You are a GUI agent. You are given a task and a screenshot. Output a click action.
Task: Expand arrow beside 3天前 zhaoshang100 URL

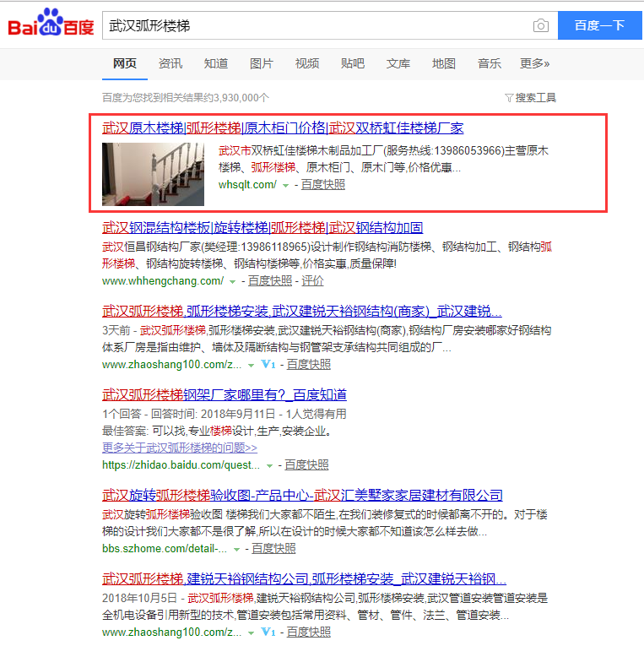(251, 365)
